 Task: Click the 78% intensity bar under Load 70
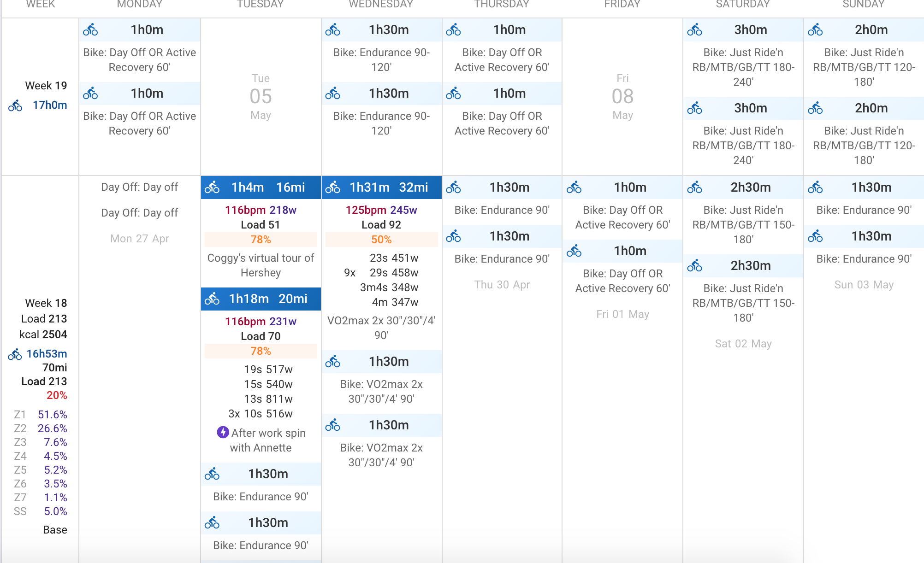(x=261, y=351)
